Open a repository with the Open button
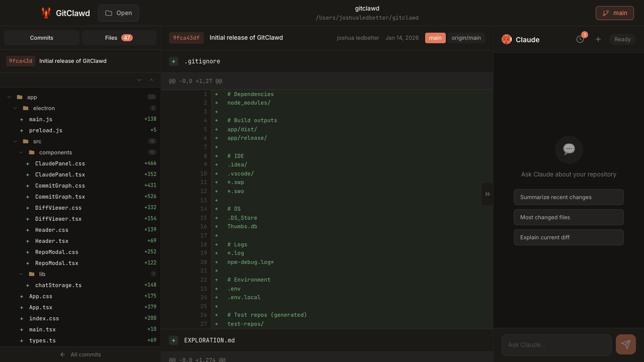 118,13
